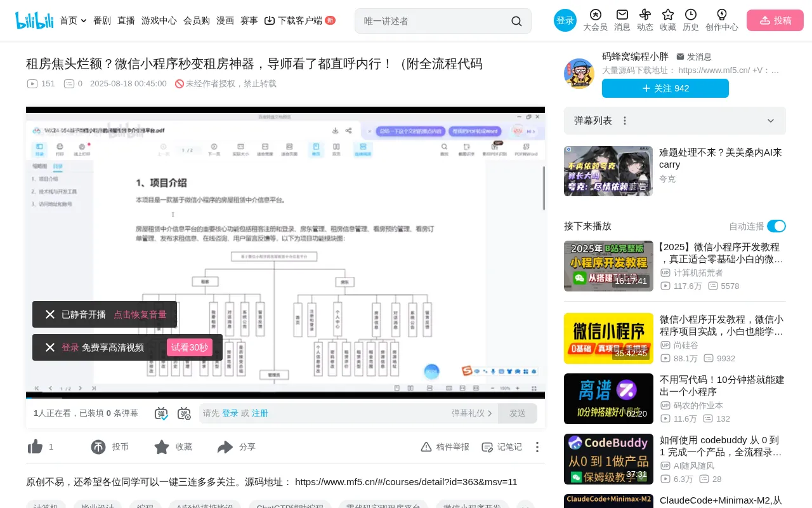812x508 pixels.
Task: Toggle 自动连播 autoplay switch
Action: (x=776, y=226)
